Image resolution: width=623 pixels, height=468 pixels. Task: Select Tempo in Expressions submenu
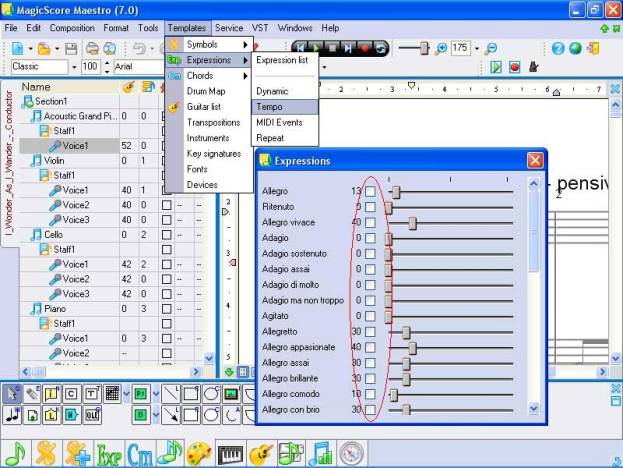coord(285,107)
